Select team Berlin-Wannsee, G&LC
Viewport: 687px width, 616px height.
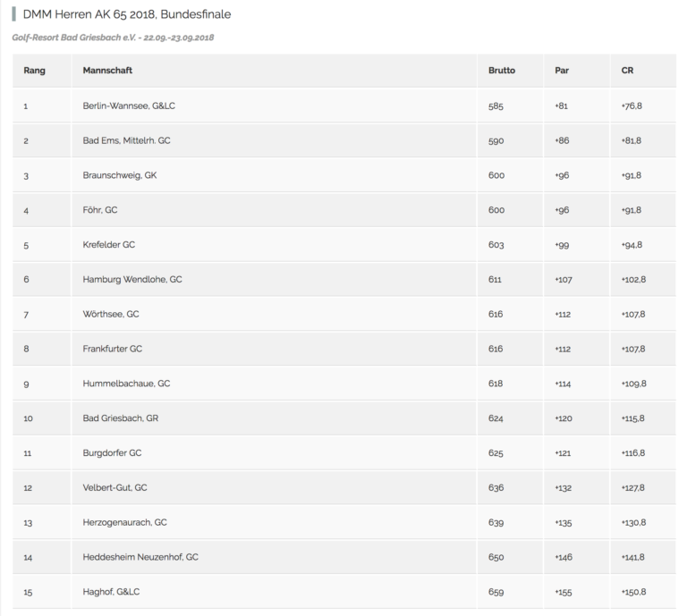click(129, 106)
